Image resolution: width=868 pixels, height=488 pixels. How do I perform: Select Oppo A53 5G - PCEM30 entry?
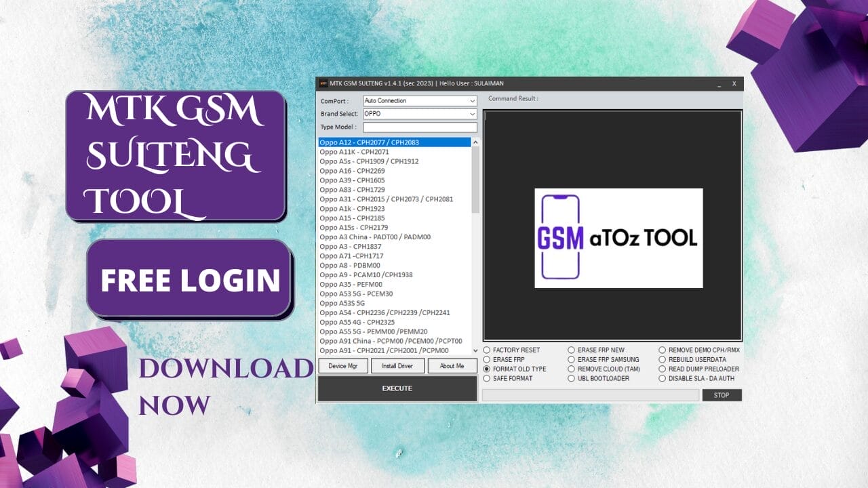click(395, 294)
